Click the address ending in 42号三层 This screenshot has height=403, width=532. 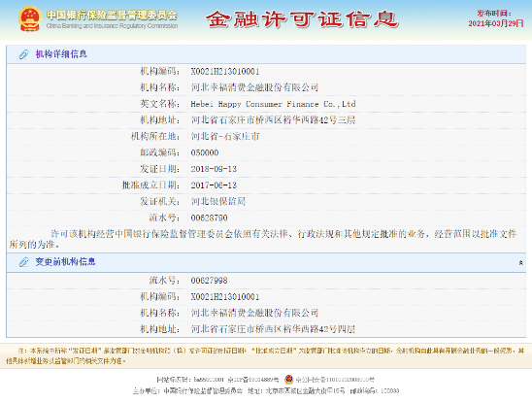(x=273, y=120)
